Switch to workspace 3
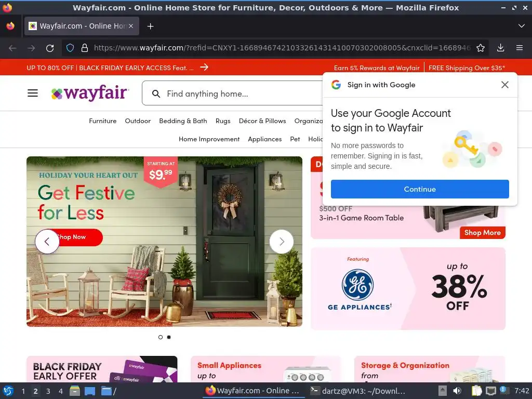 48,391
